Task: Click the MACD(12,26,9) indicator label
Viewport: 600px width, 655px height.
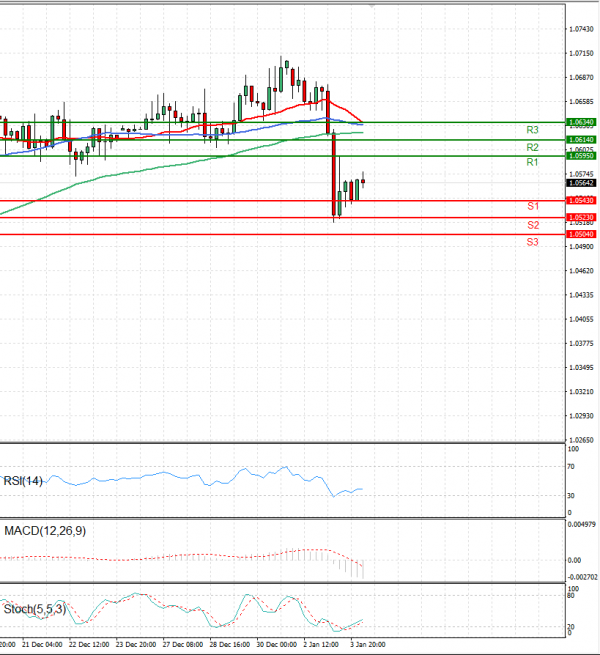Action: (45, 531)
